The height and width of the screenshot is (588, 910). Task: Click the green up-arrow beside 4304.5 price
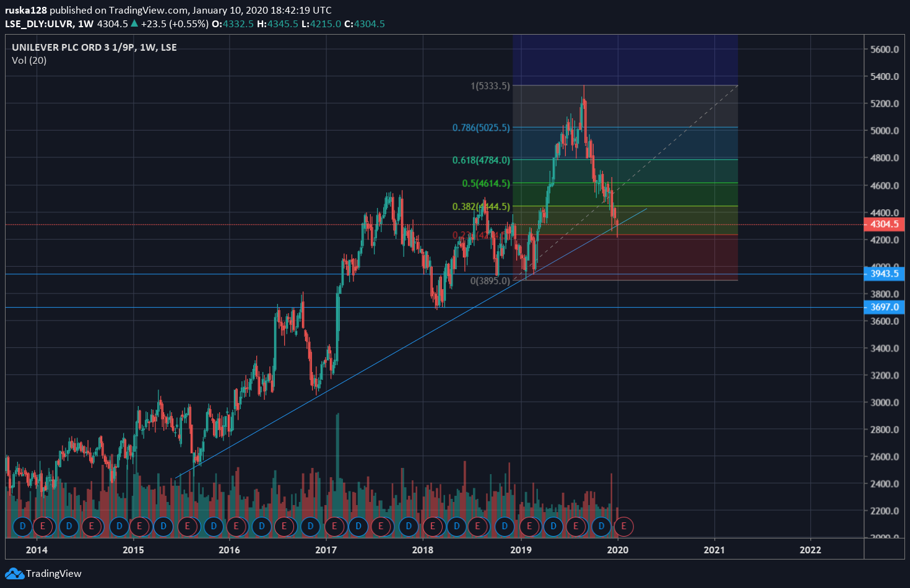point(134,24)
